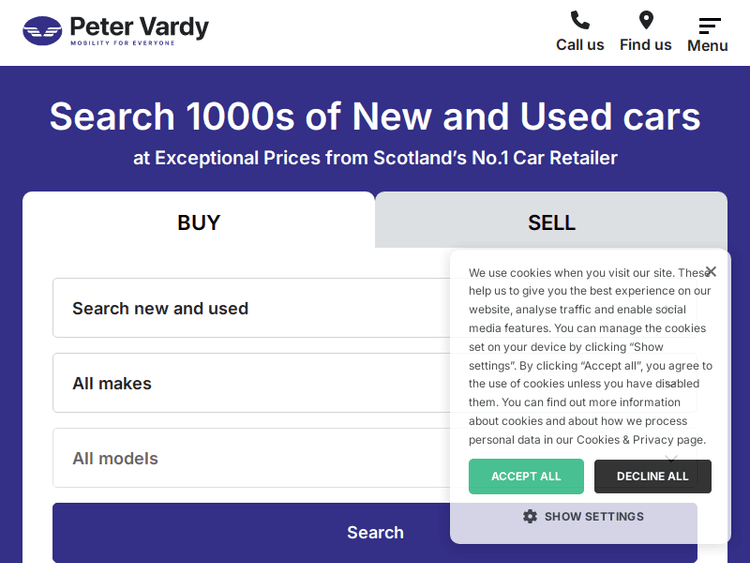Open the hamburger Menu icon

point(709,25)
